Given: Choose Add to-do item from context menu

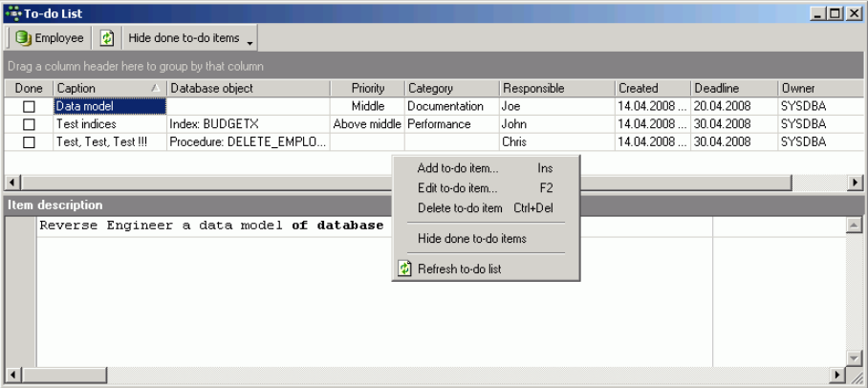Looking at the screenshot, I should click(458, 169).
